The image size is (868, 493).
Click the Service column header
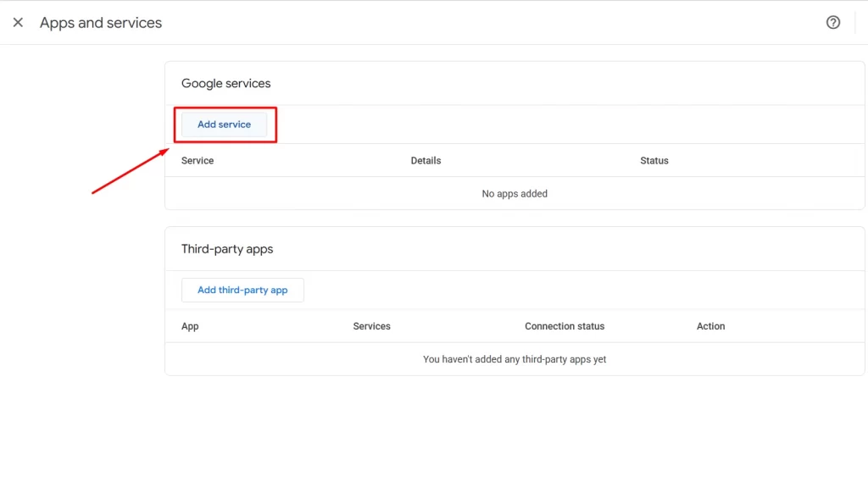(x=198, y=160)
